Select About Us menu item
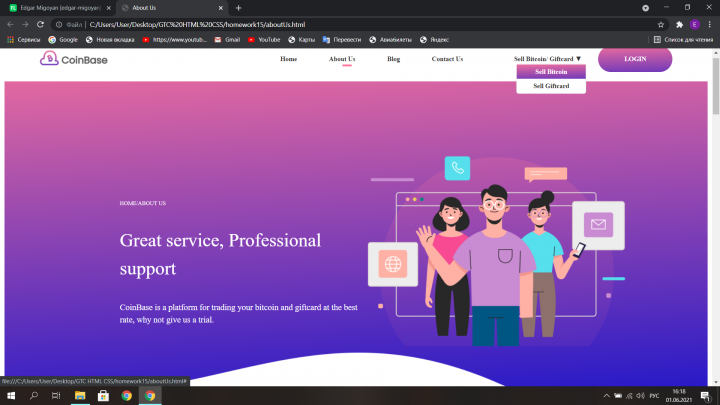The width and height of the screenshot is (720, 405). tap(342, 59)
